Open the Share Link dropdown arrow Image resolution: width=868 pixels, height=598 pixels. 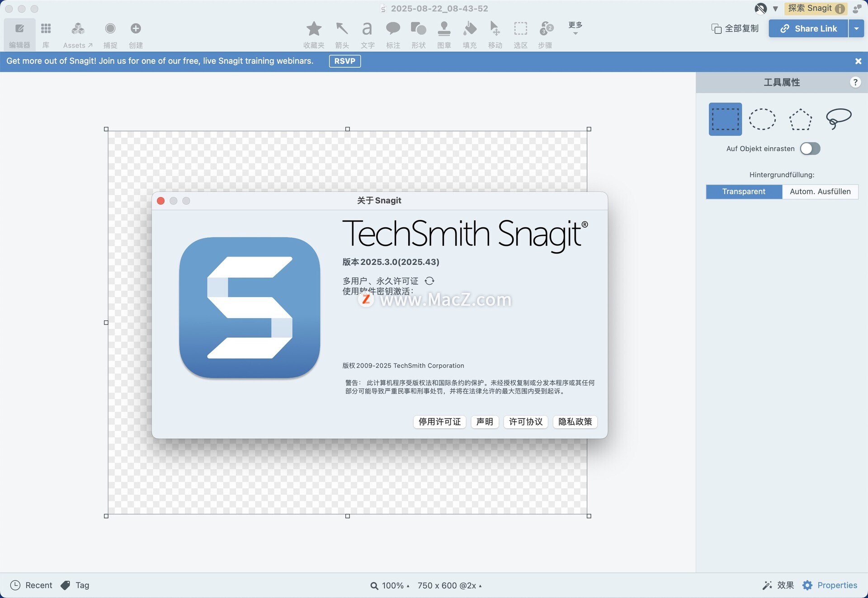[856, 28]
